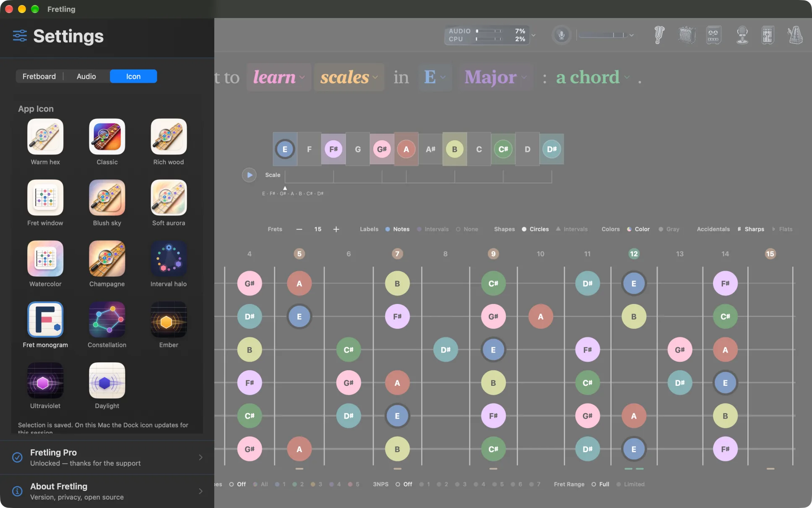Set Fret Range to Limited

pos(630,484)
